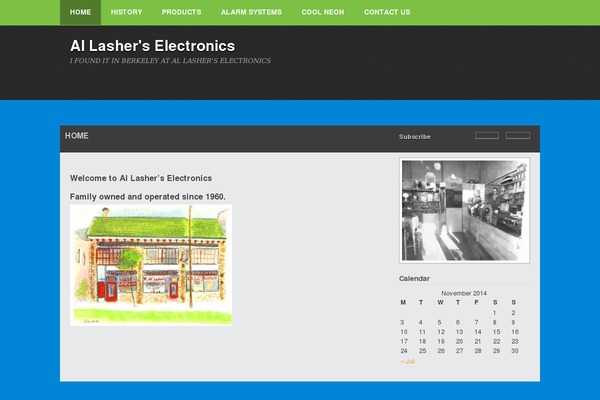Select day 14 in the calendar
600x400 pixels.
coord(478,332)
